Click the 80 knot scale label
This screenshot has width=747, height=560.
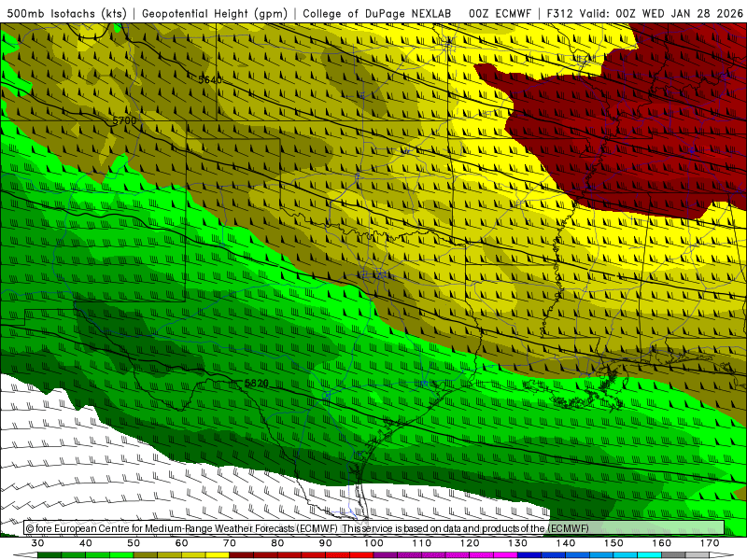click(277, 543)
